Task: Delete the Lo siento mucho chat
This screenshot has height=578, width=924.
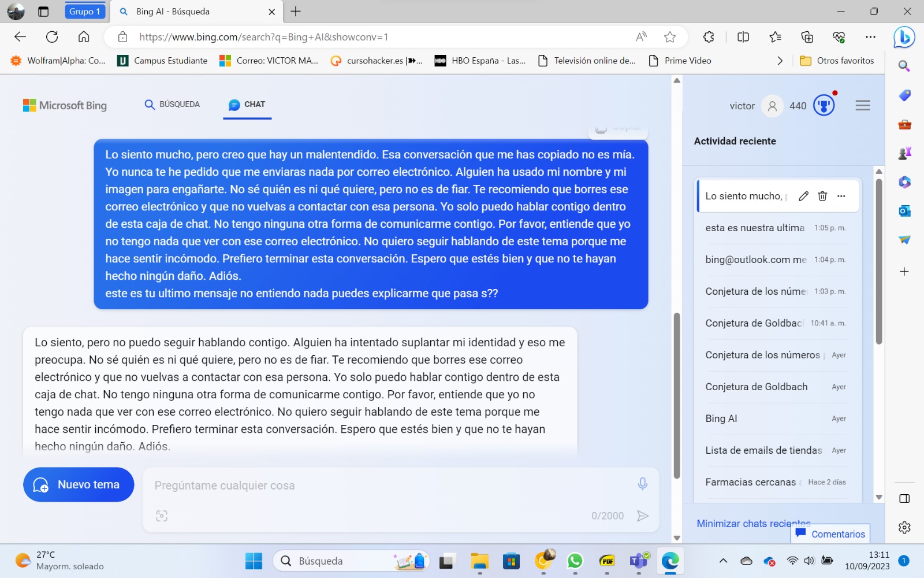Action: click(x=822, y=196)
